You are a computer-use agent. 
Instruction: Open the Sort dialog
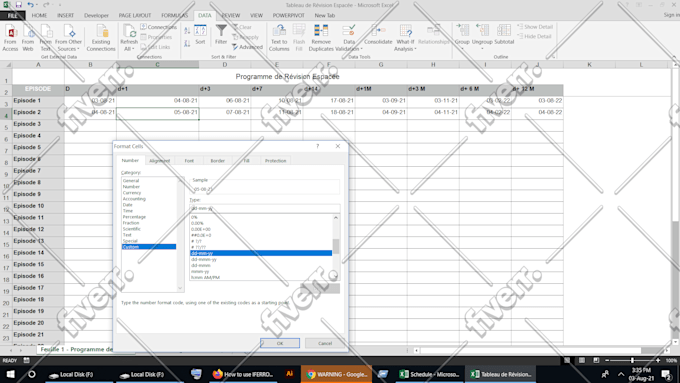pos(200,35)
